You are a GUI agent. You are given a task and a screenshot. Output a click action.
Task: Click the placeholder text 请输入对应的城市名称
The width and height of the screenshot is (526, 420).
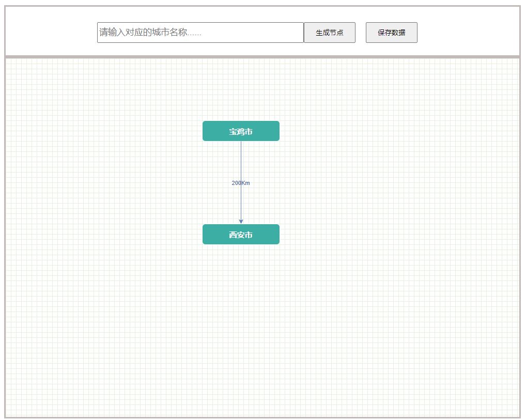pyautogui.click(x=145, y=32)
